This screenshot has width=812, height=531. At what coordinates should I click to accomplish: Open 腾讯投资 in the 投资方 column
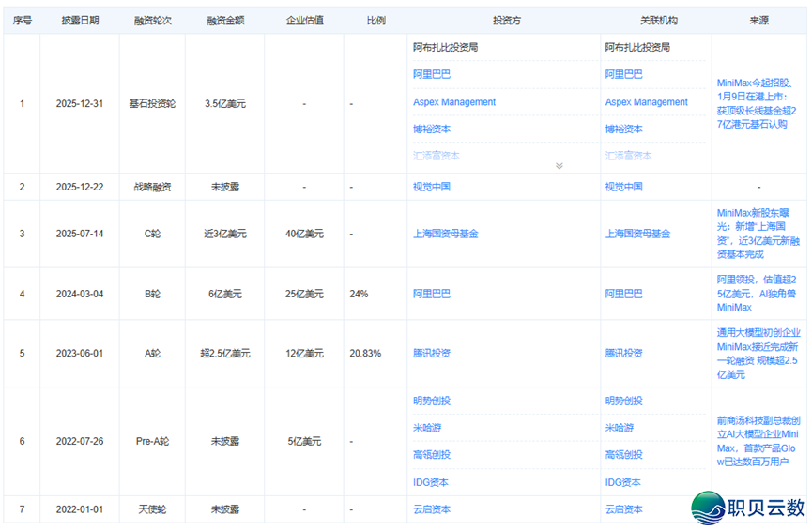click(432, 354)
